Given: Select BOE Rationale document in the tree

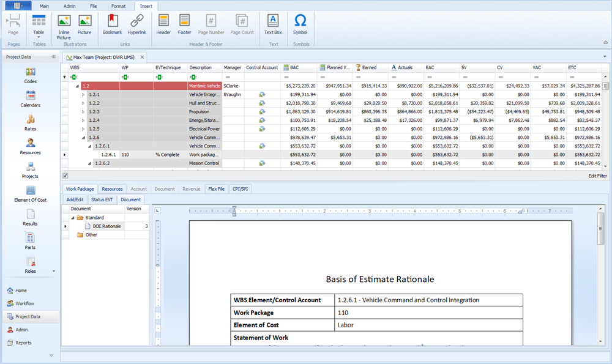Looking at the screenshot, I should [x=106, y=226].
